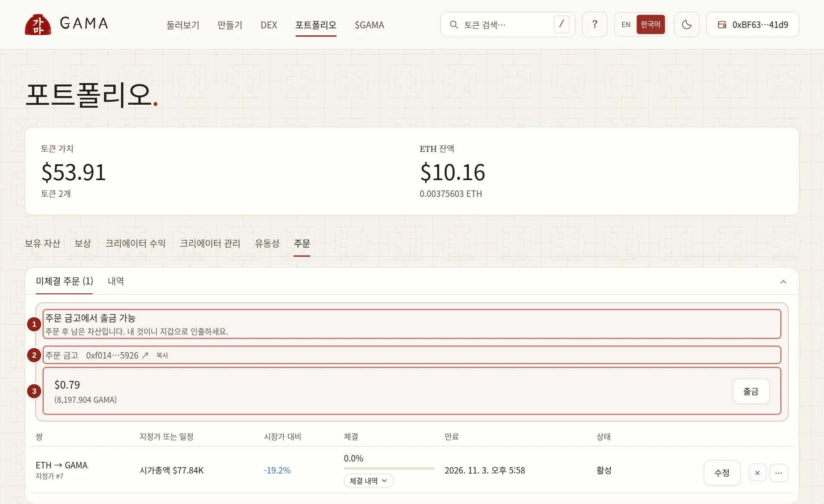Switch to the 크리에이터 수익 tab

point(136,243)
